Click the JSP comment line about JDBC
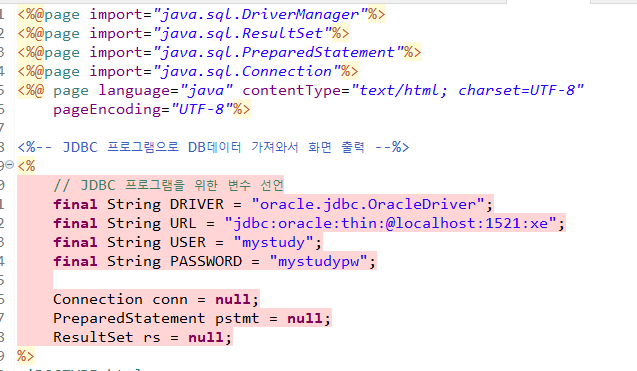The width and height of the screenshot is (637, 371). [x=213, y=147]
